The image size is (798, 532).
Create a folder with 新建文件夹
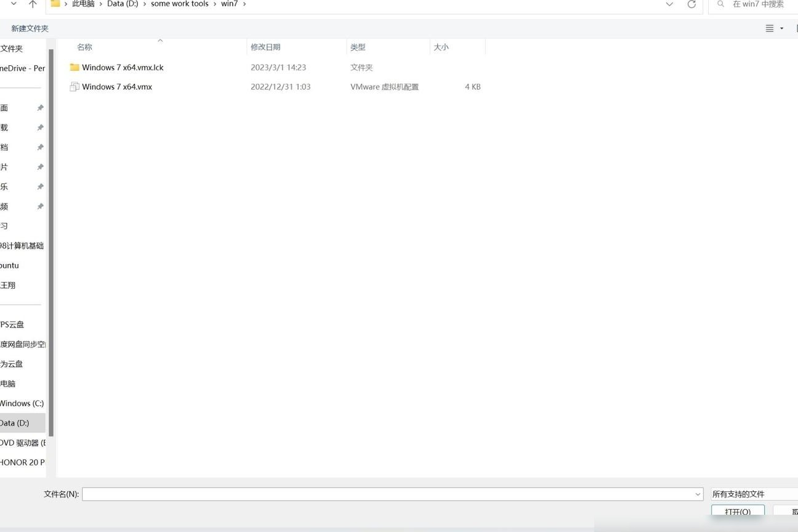coord(30,28)
